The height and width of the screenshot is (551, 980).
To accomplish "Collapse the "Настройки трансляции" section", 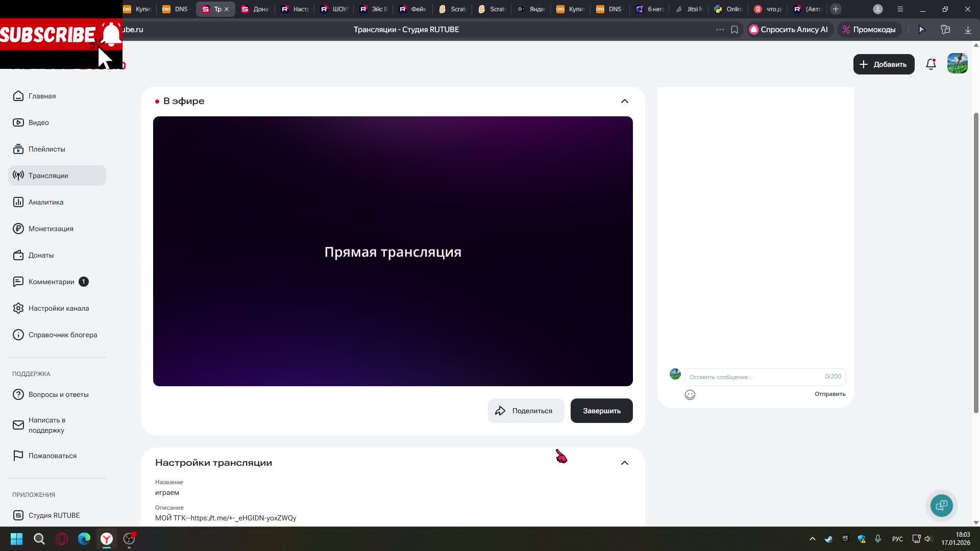I will coord(624,463).
